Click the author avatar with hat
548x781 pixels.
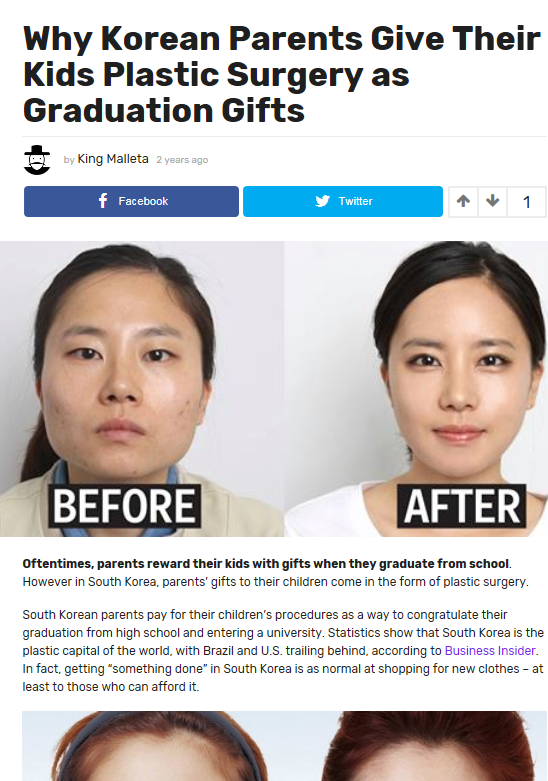point(37,160)
